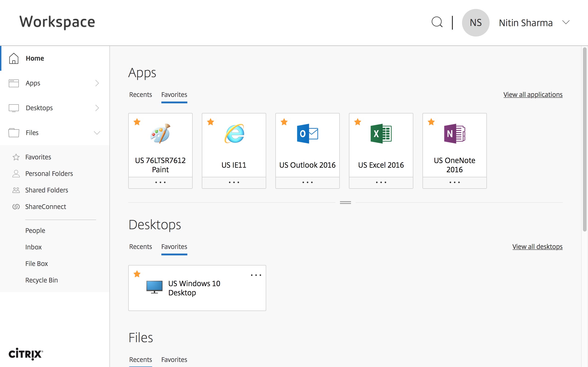The image size is (588, 367).
Task: Unfavorite US OneNote 2016 using its star
Action: click(431, 122)
